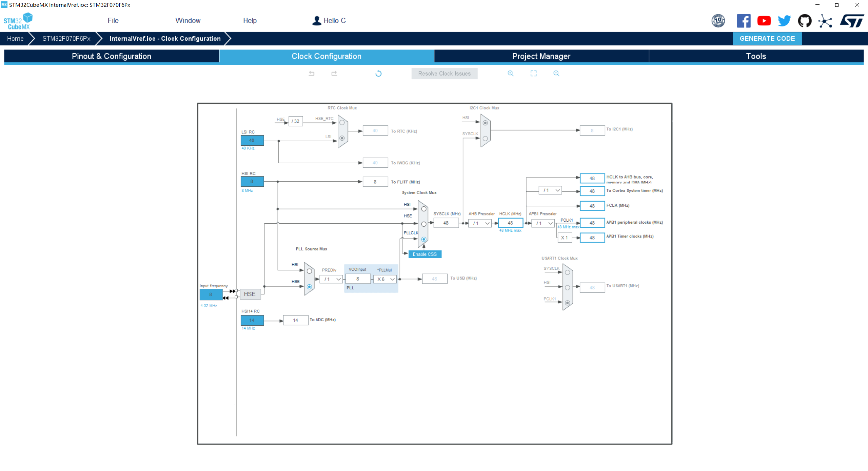Open the File menu
Viewport: 868px width, 471px height.
click(x=113, y=21)
